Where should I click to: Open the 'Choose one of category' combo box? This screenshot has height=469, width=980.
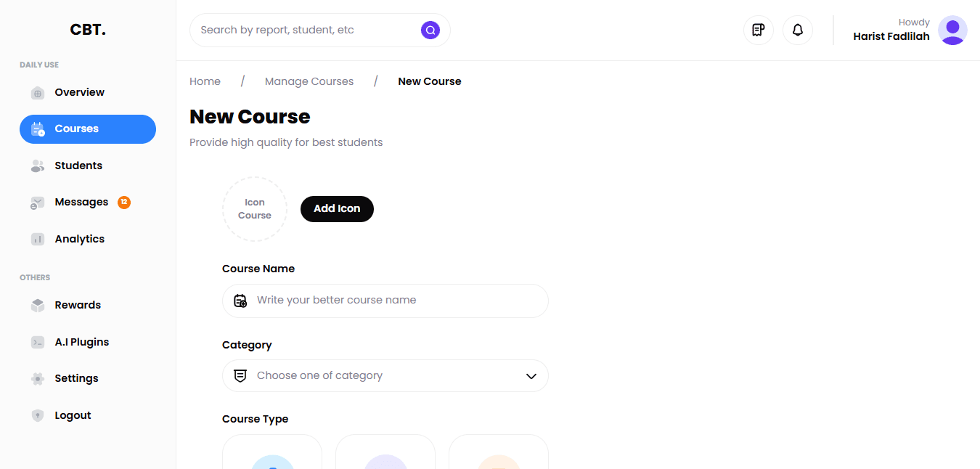point(385,376)
